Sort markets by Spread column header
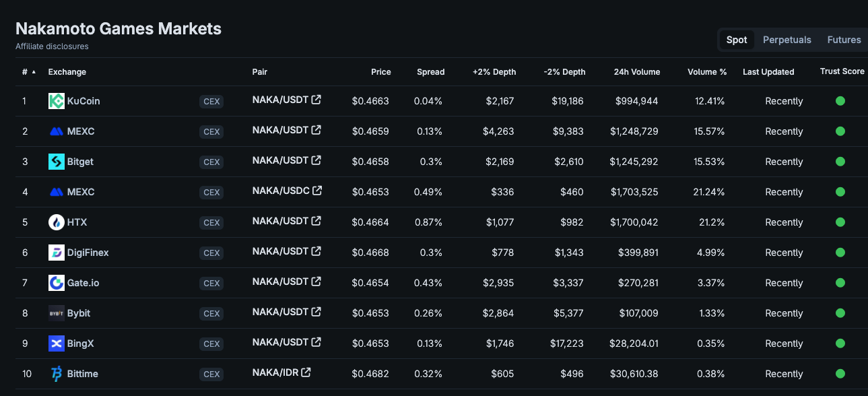 point(430,72)
